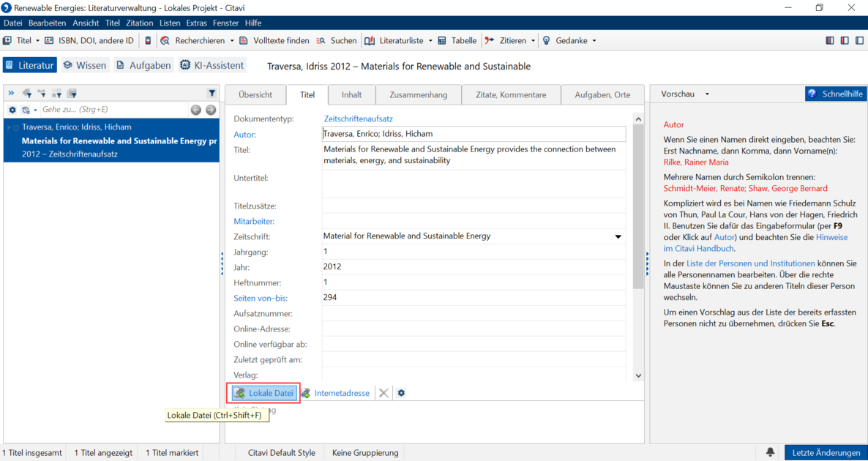The image size is (868, 461).
Task: Click the Seiten von–bis label link
Action: click(x=261, y=298)
